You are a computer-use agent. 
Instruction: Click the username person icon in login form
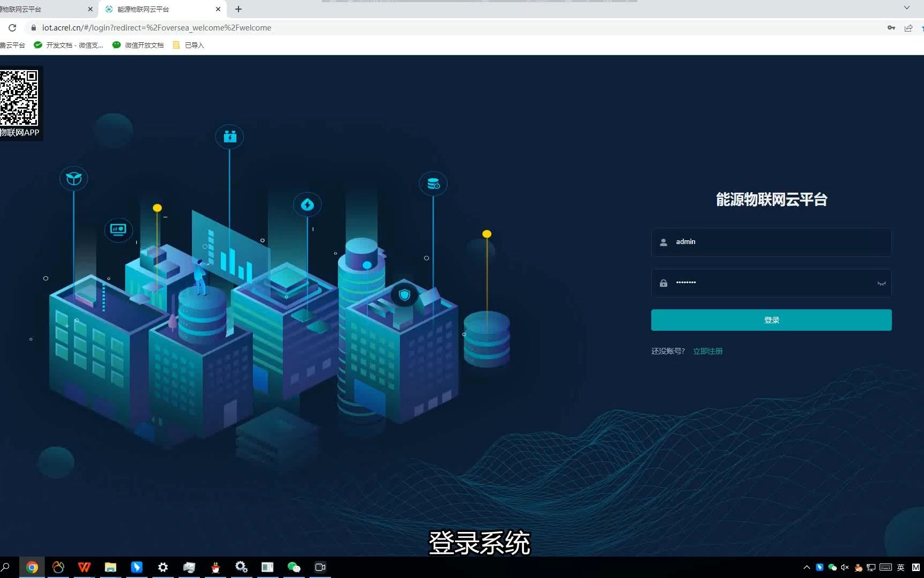pyautogui.click(x=663, y=242)
